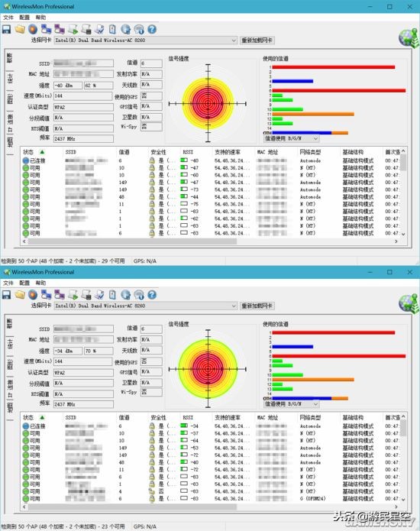
Task: Click the clipboard toolbar icon in upper window
Action: [112, 30]
